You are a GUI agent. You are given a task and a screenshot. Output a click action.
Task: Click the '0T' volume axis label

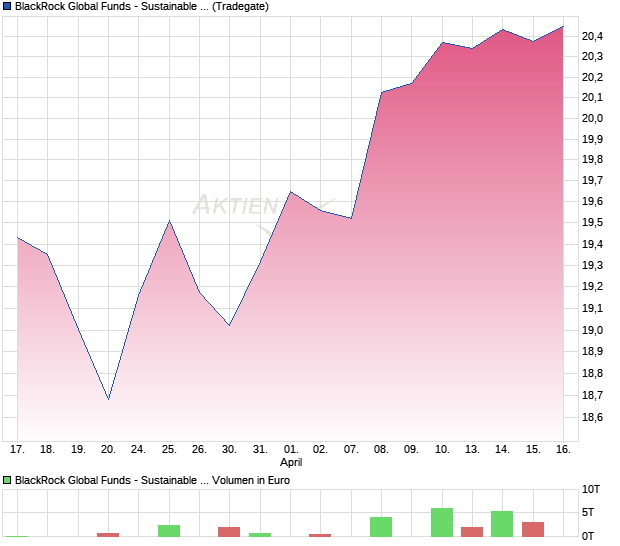click(x=588, y=536)
